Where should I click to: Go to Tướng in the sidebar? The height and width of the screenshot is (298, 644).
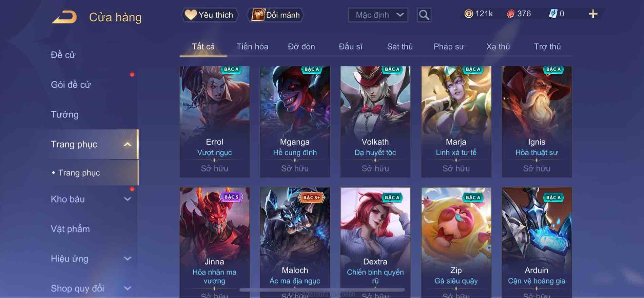pos(64,114)
